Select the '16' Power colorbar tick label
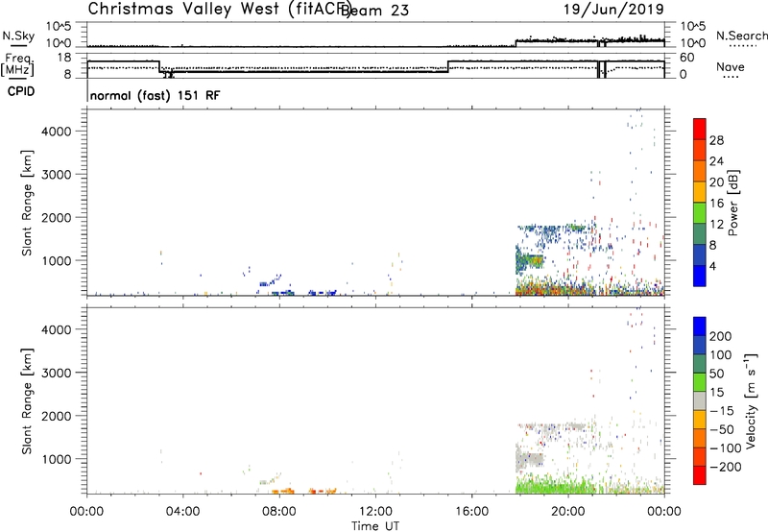The height and width of the screenshot is (532, 768). click(716, 204)
